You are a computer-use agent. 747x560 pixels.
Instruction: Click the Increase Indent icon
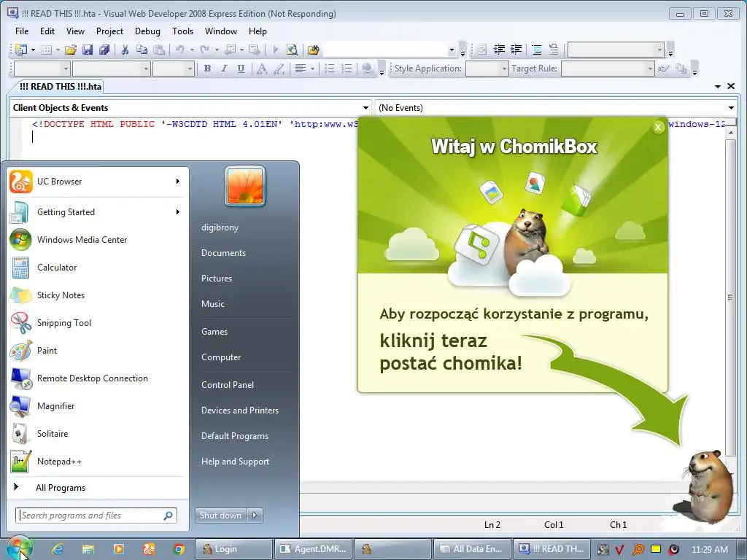pos(516,50)
